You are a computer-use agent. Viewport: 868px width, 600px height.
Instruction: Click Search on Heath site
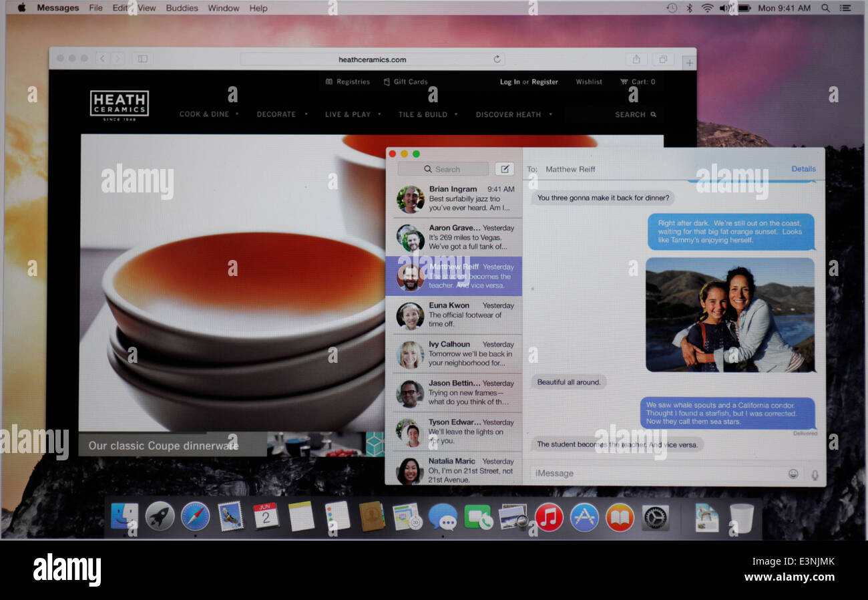[636, 114]
